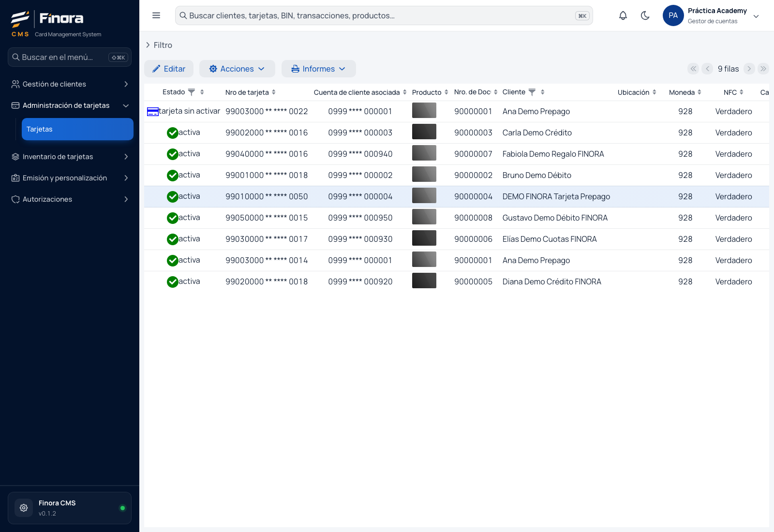This screenshot has width=774, height=532.
Task: Go to last page double-chevron
Action: tap(763, 69)
